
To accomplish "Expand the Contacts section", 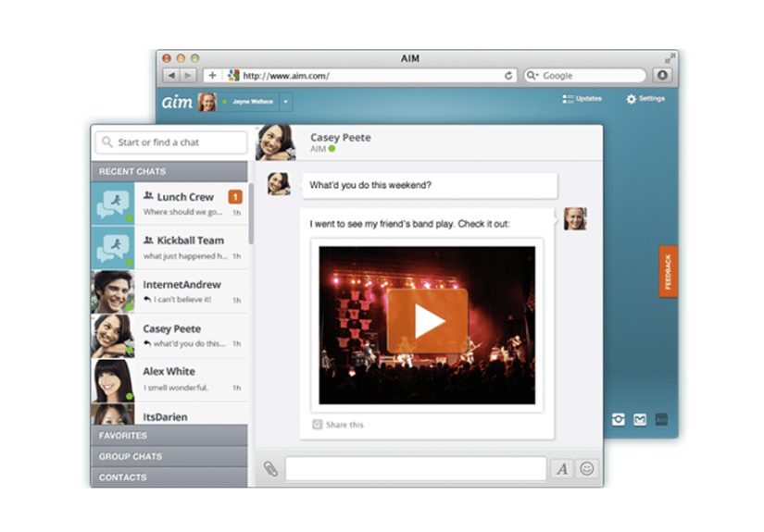I will (169, 477).
